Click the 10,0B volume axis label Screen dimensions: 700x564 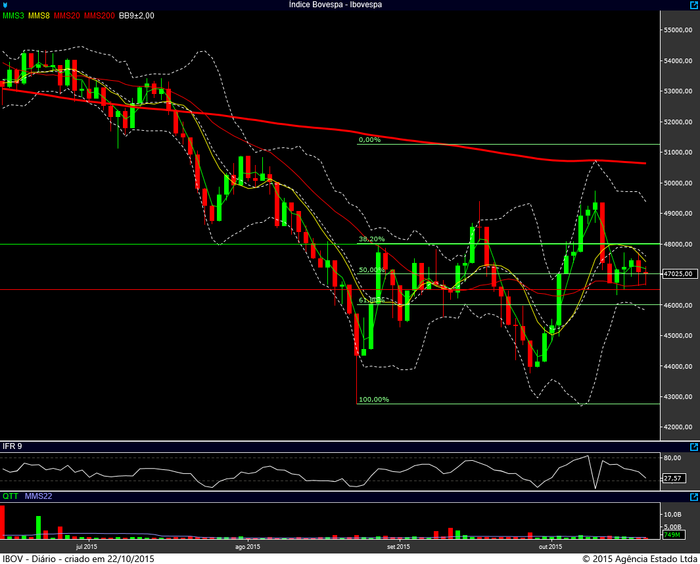(672, 514)
